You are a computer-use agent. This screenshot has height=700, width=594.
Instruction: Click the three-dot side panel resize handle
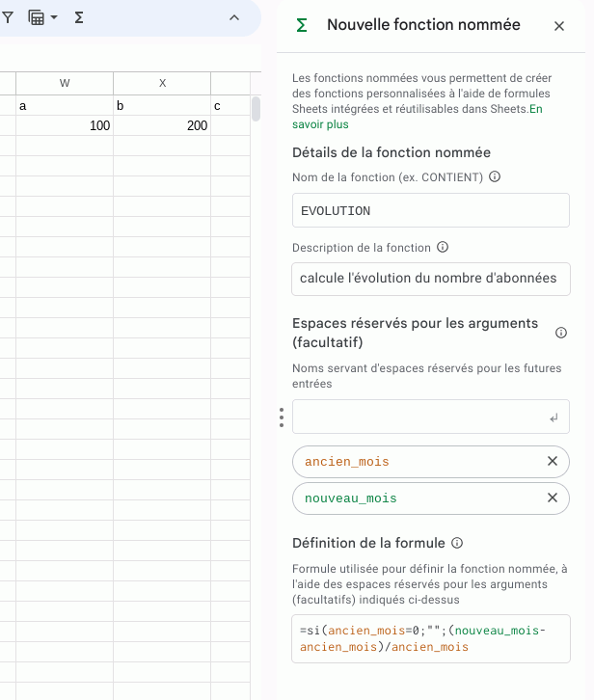click(x=282, y=417)
